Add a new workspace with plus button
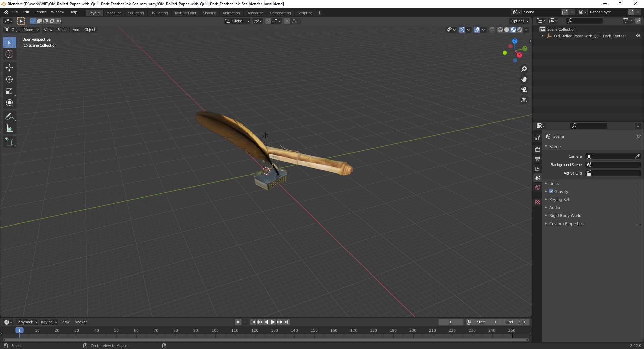The width and height of the screenshot is (644, 349). click(319, 13)
